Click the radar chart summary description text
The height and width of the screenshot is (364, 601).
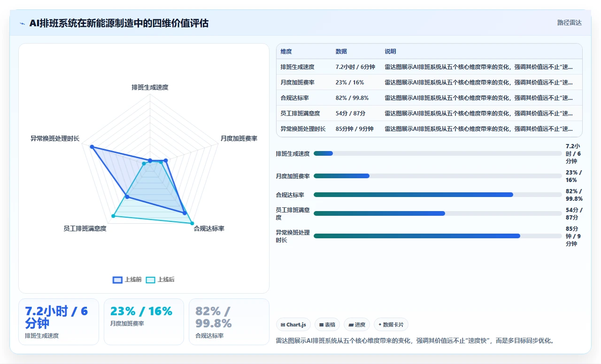tap(415, 341)
